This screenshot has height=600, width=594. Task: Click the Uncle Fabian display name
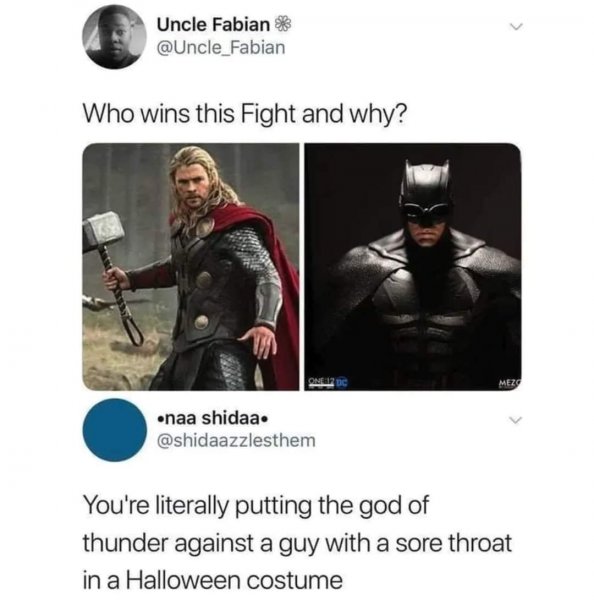coord(213,25)
